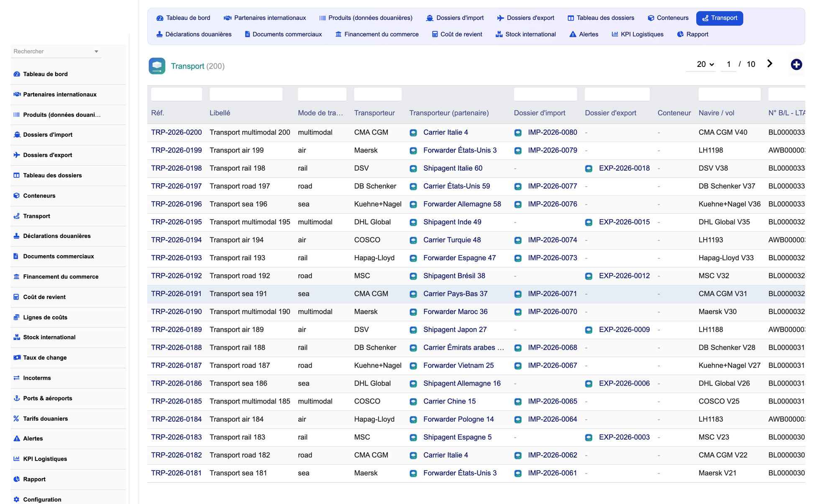The height and width of the screenshot is (504, 814).
Task: Click cell 'Transport rail 193'
Action: [x=238, y=258]
